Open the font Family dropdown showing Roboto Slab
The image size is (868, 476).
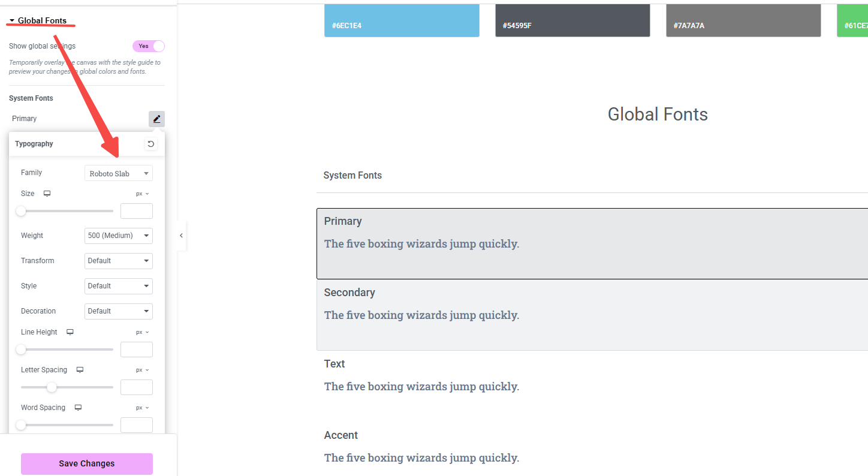118,173
